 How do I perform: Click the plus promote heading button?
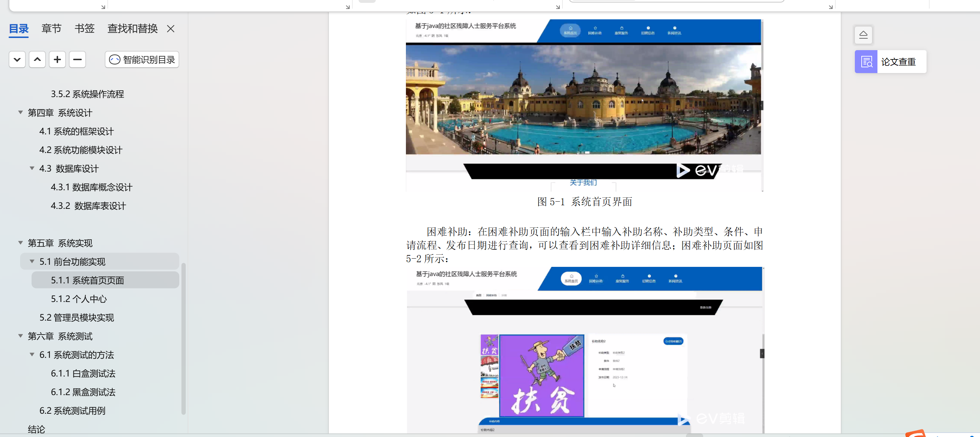coord(57,60)
